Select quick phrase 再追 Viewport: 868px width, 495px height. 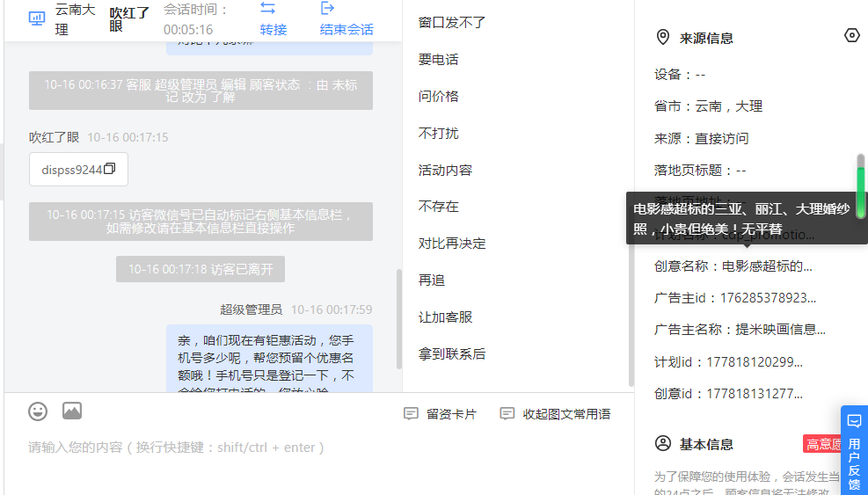(x=432, y=280)
